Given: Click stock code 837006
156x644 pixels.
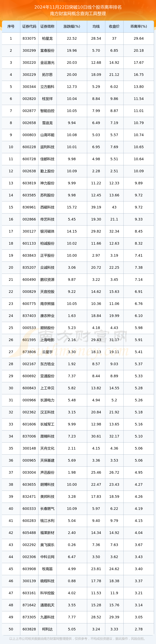Looking at the screenshot, I should [29, 436].
